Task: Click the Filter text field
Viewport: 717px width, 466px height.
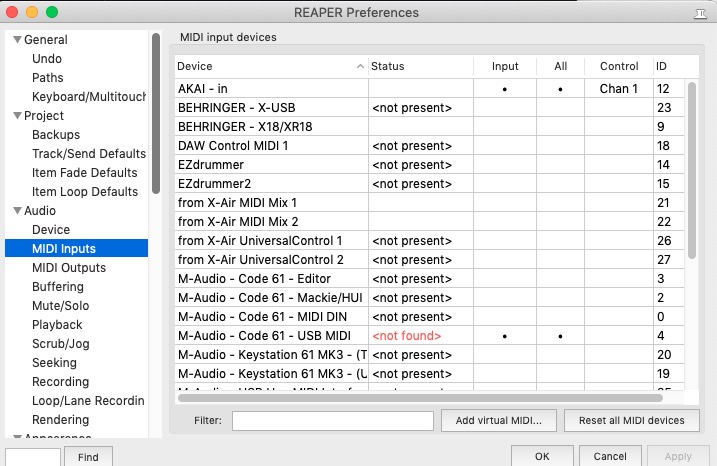Action: pos(332,421)
